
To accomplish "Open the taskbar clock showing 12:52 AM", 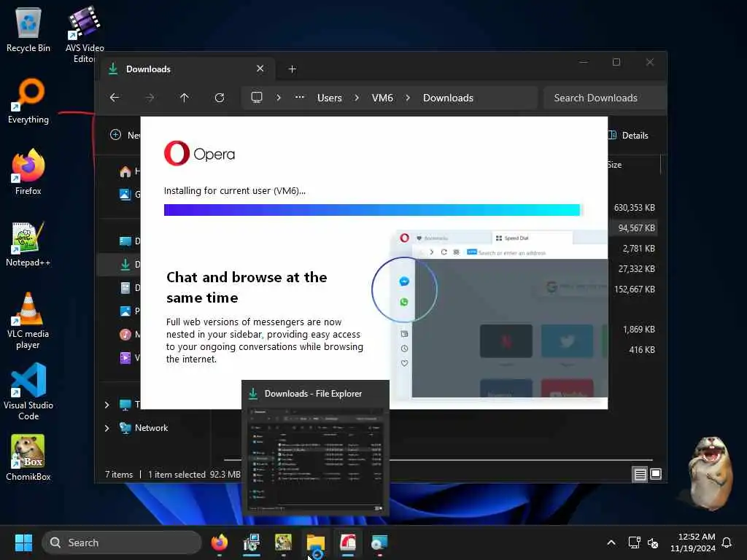I will tap(693, 542).
